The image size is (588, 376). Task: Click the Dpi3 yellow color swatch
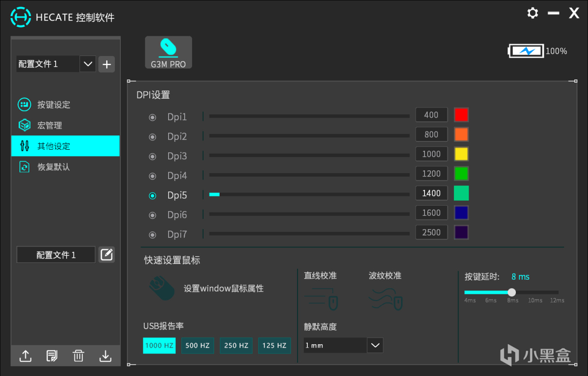(461, 154)
